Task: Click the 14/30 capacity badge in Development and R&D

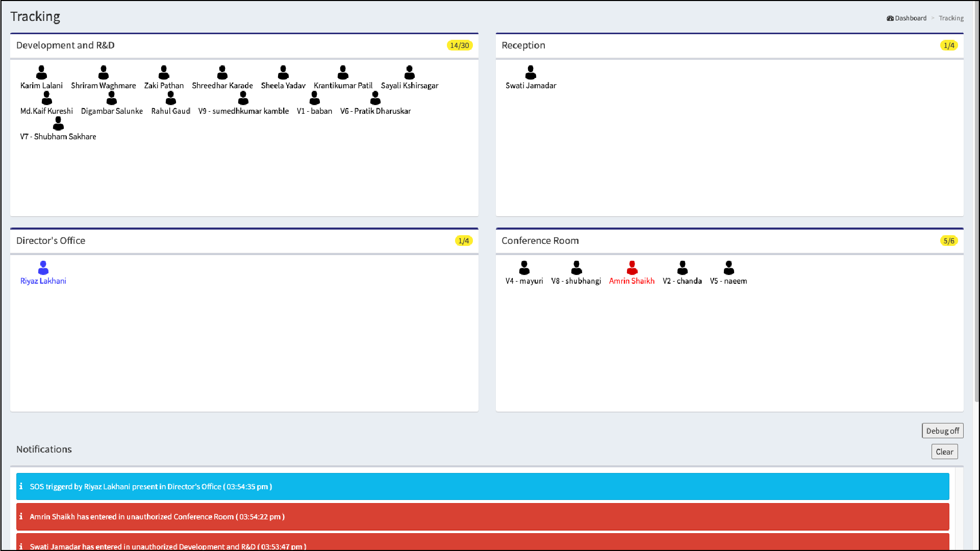Action: click(x=460, y=44)
